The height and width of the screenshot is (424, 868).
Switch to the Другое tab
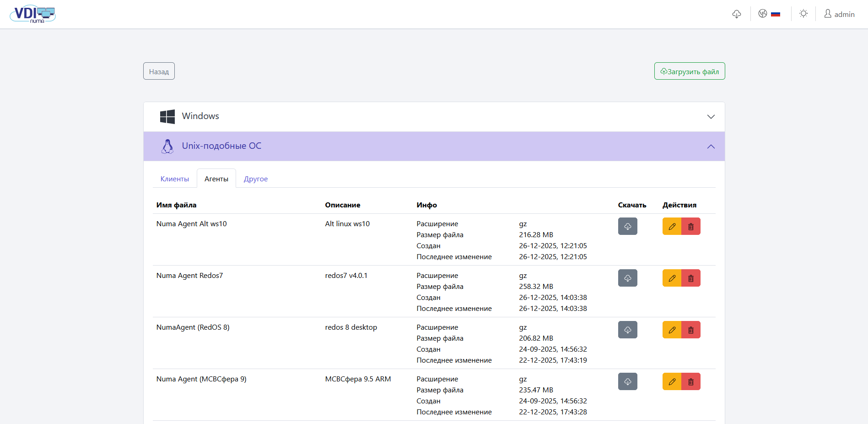[x=255, y=179]
